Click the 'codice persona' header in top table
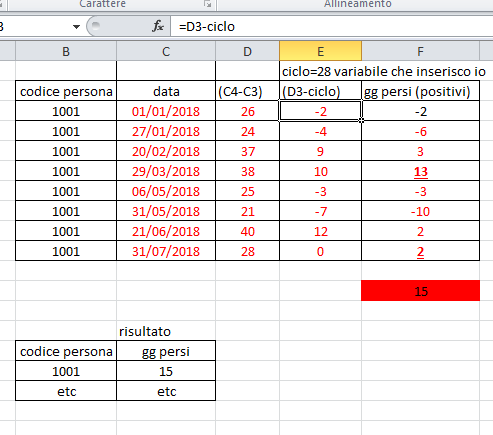This screenshot has width=493, height=435. point(66,91)
